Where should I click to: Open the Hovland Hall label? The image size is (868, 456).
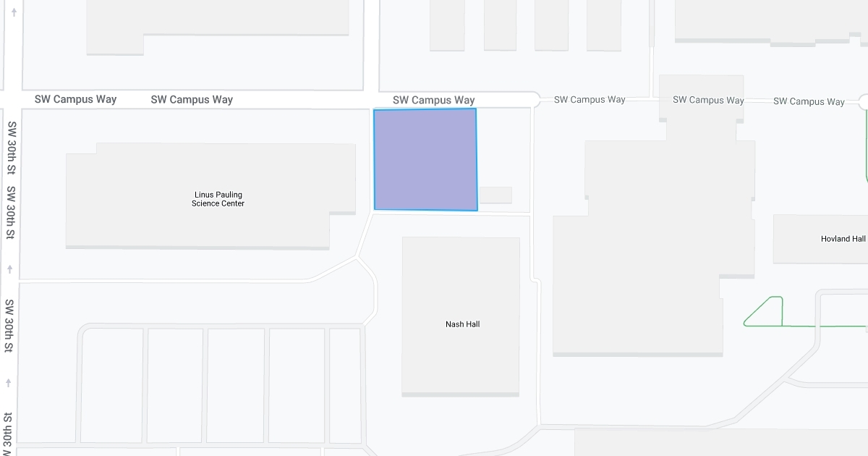843,239
